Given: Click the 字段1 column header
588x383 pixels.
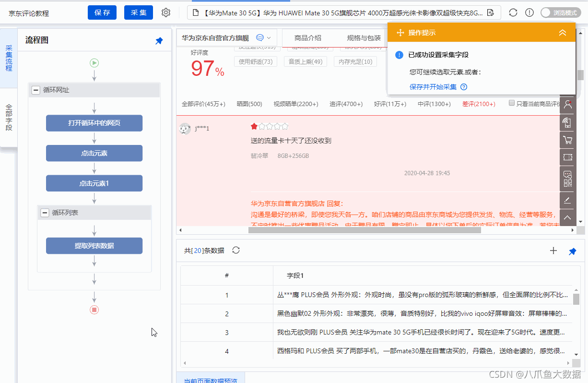Looking at the screenshot, I should click(295, 275).
